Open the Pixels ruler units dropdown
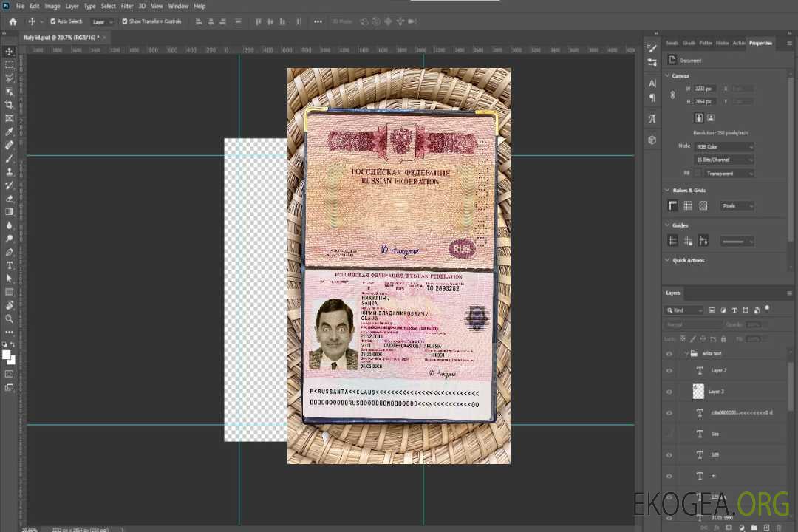 click(737, 206)
